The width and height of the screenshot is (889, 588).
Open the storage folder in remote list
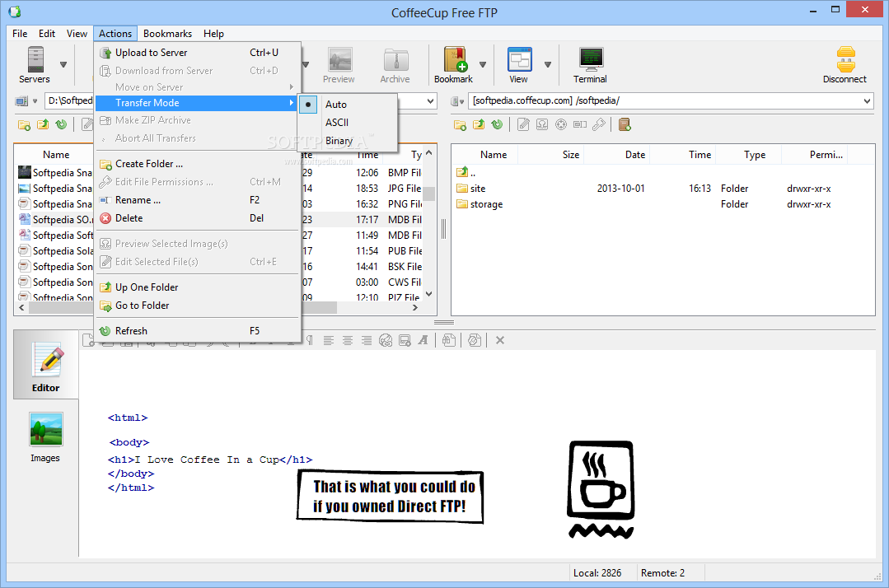tap(486, 204)
